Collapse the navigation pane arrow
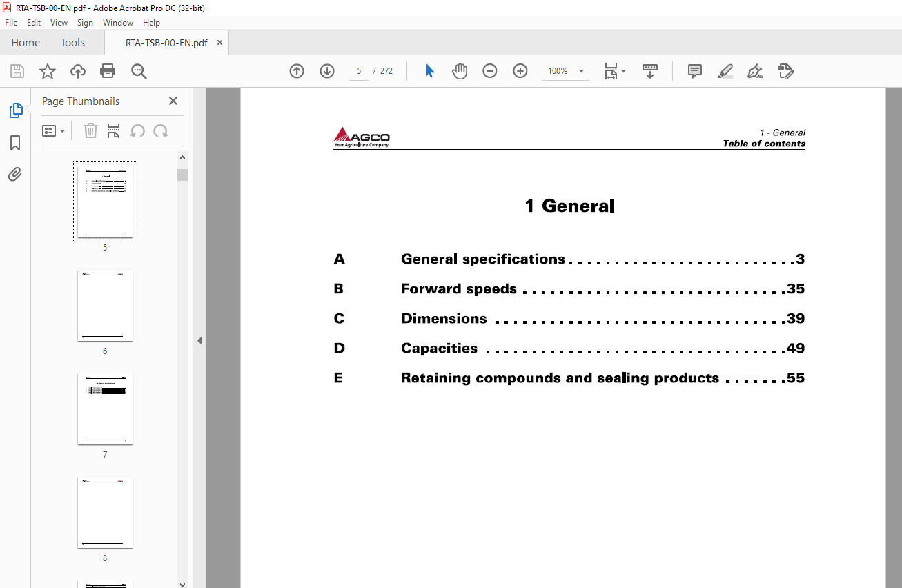The width and height of the screenshot is (902, 588). coord(199,340)
